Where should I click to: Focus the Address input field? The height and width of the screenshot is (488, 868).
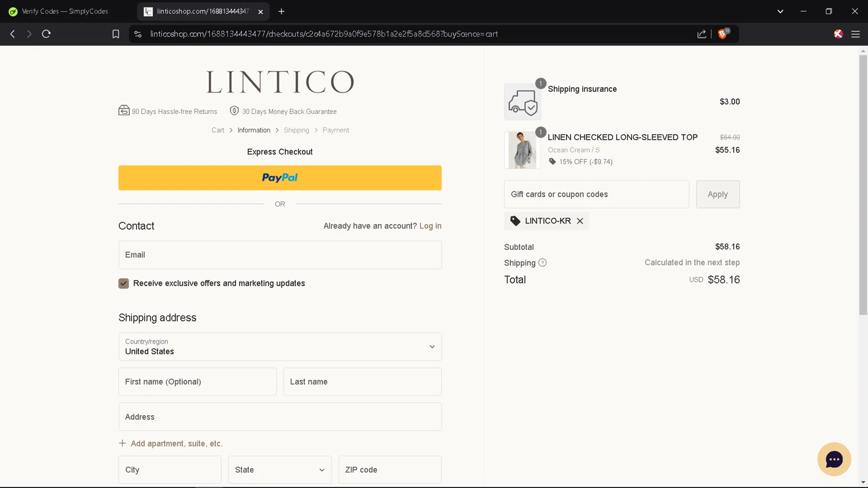click(x=280, y=417)
